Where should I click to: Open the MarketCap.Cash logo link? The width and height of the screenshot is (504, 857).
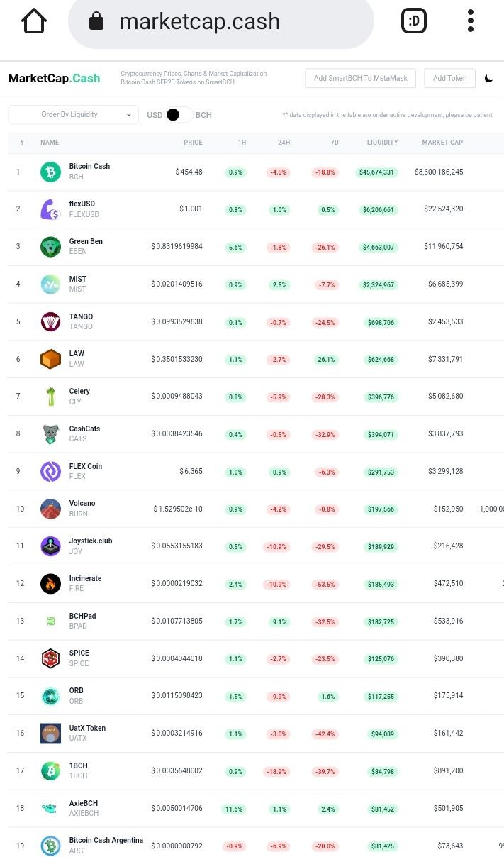point(54,78)
